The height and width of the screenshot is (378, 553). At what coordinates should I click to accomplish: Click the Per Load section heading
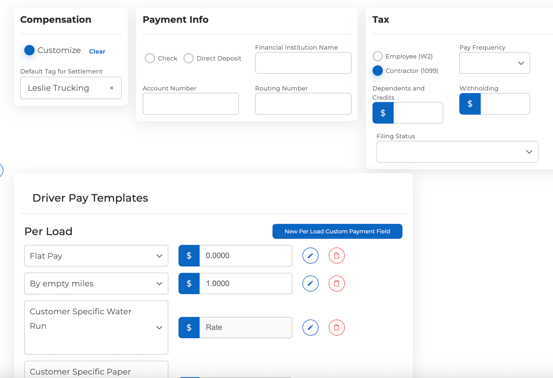click(x=48, y=231)
